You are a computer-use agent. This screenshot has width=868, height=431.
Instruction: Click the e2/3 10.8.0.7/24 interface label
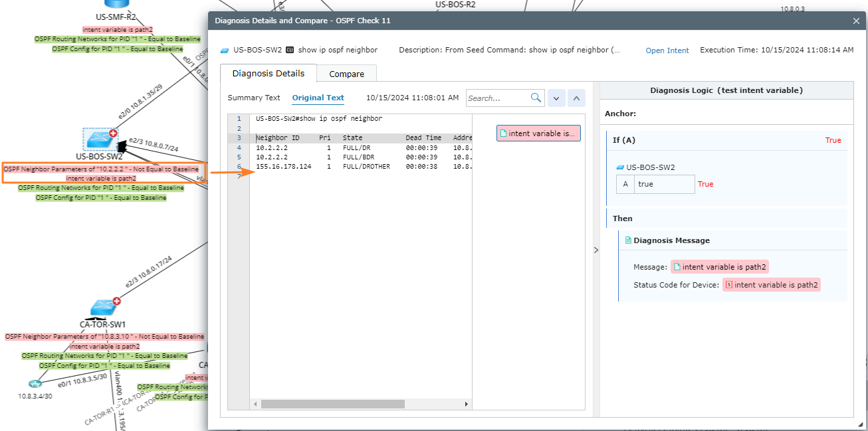[154, 144]
